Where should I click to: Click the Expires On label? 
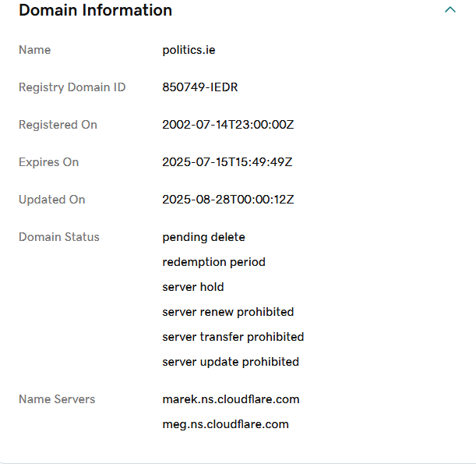pyautogui.click(x=48, y=162)
